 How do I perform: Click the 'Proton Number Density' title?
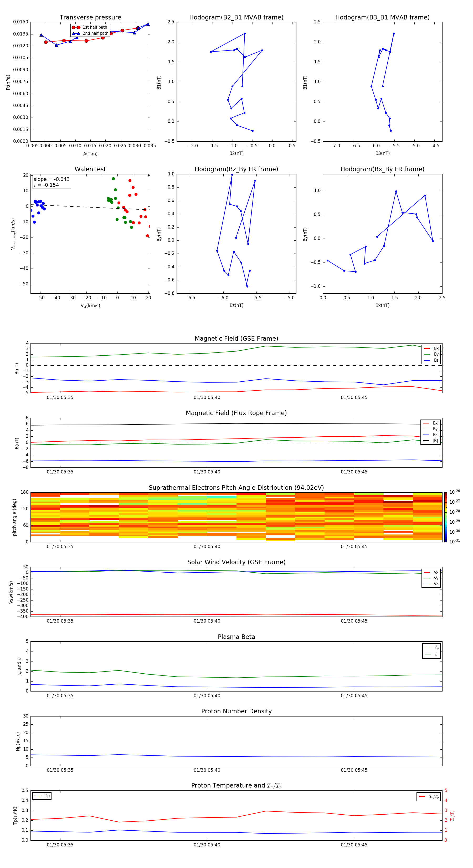236,712
